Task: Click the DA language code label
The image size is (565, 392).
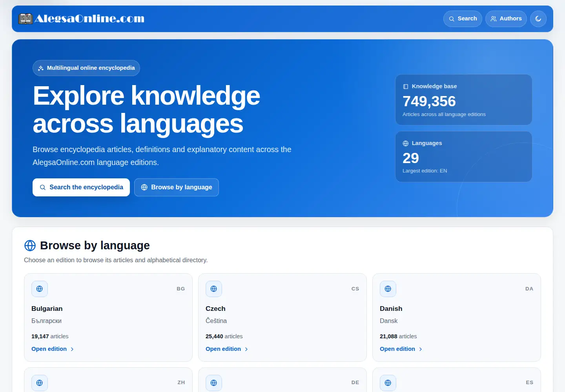Action: coord(529,289)
